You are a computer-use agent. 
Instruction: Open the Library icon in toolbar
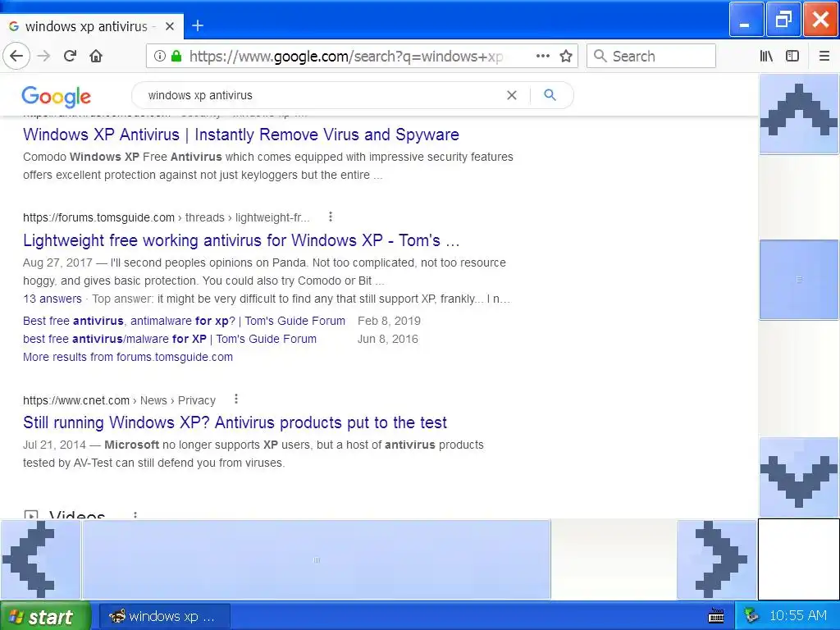pos(766,56)
